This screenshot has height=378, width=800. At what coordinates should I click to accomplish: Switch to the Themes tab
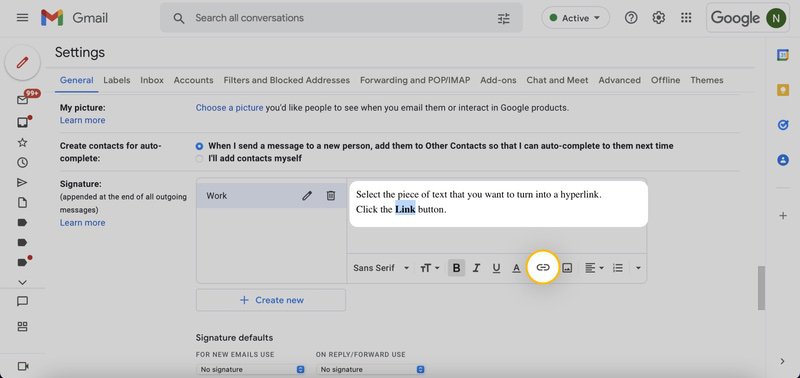tap(707, 80)
